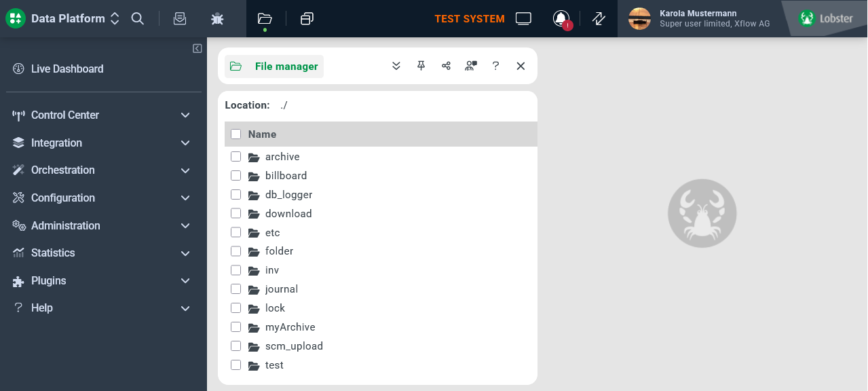Click the monitor screen icon
This screenshot has width=868, height=391.
pyautogui.click(x=523, y=19)
